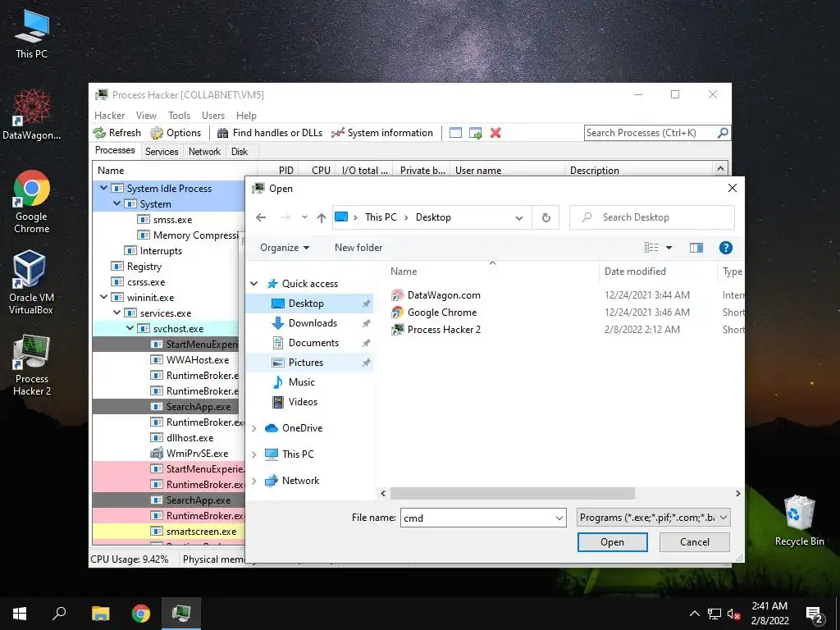Refresh the Desktop folder listing

tap(546, 217)
